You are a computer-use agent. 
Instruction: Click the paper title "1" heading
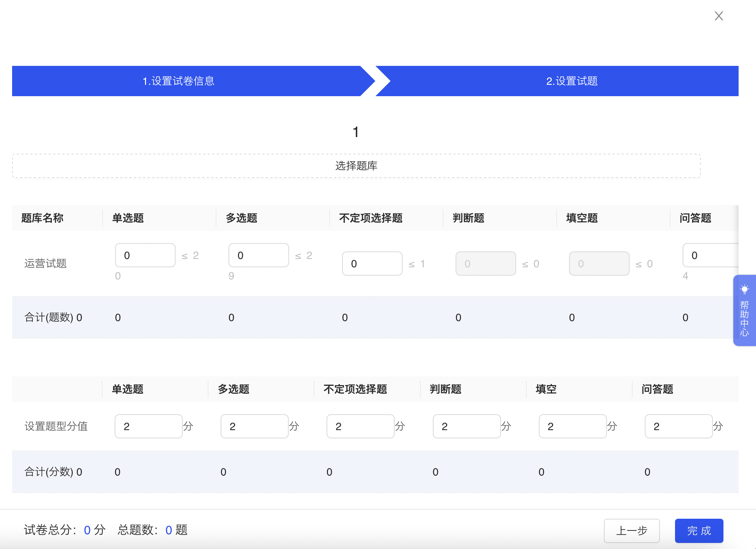point(356,132)
